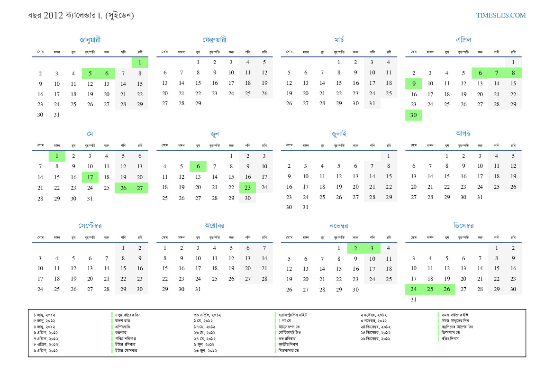Click the জুলাই month title
Viewport: 554px width, 392px height.
(x=339, y=134)
